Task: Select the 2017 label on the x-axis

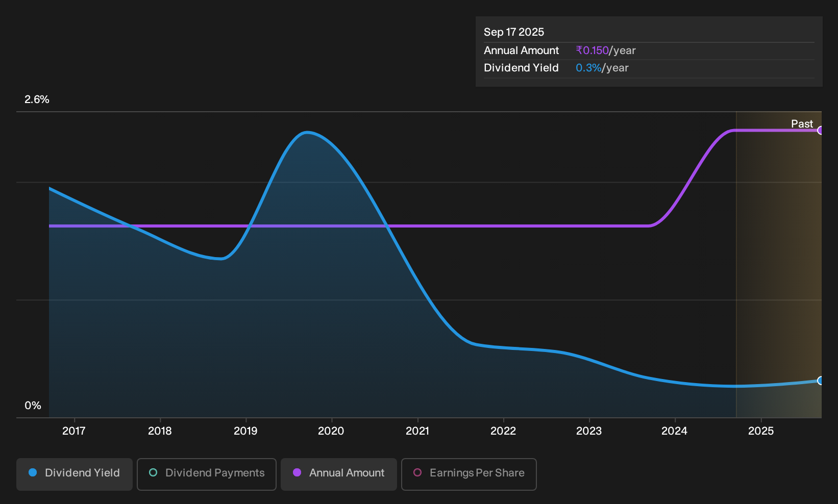Action: click(x=74, y=431)
